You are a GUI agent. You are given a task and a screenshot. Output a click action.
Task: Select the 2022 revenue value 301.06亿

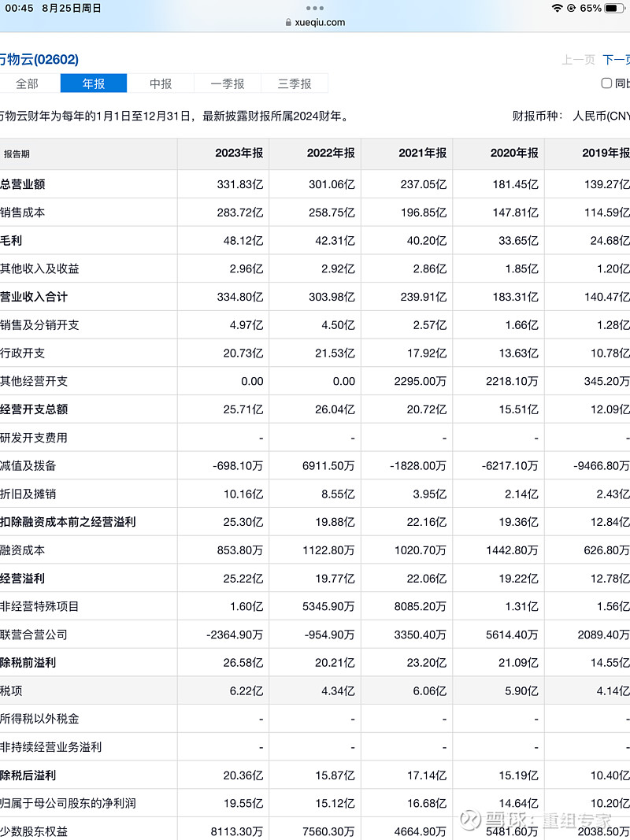pyautogui.click(x=332, y=184)
